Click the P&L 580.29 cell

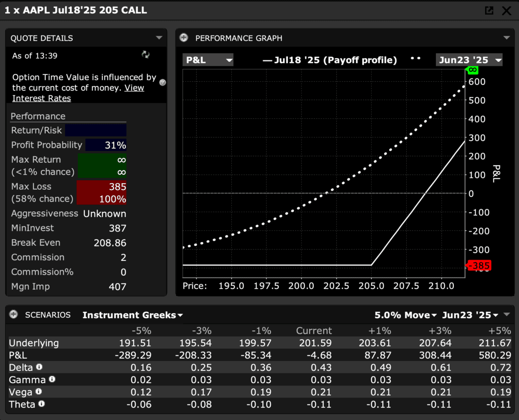495,355
